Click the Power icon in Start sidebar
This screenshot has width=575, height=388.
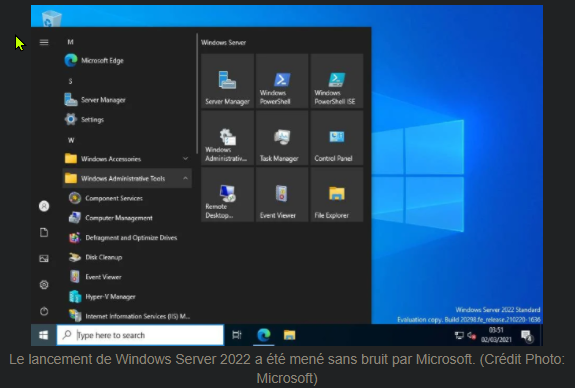44,311
